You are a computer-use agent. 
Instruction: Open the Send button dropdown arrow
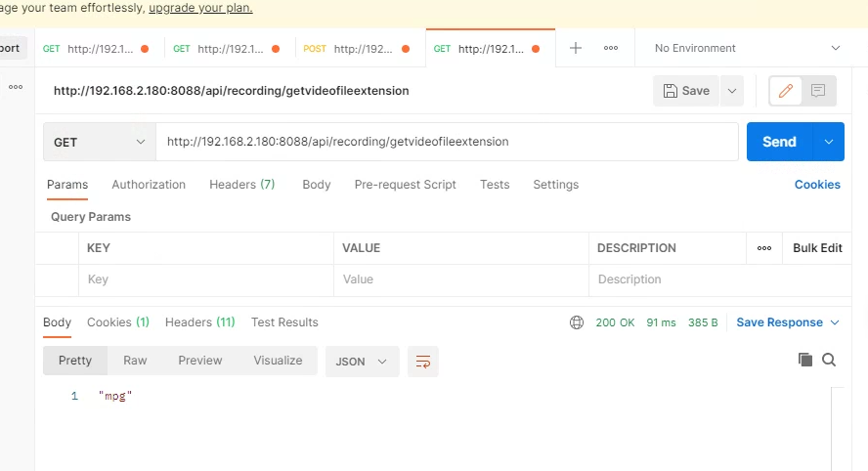pyautogui.click(x=829, y=142)
